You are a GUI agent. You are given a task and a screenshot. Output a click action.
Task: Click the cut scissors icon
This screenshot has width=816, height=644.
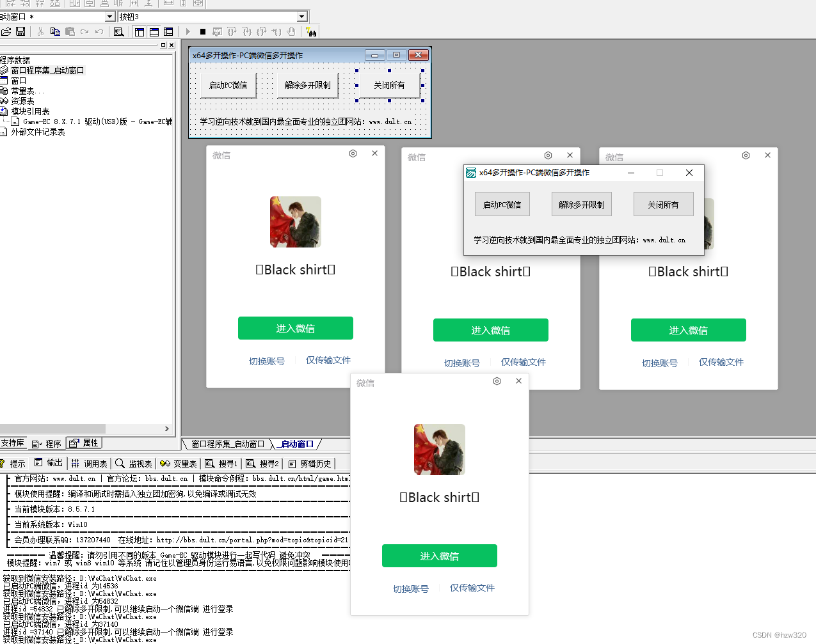click(x=40, y=31)
